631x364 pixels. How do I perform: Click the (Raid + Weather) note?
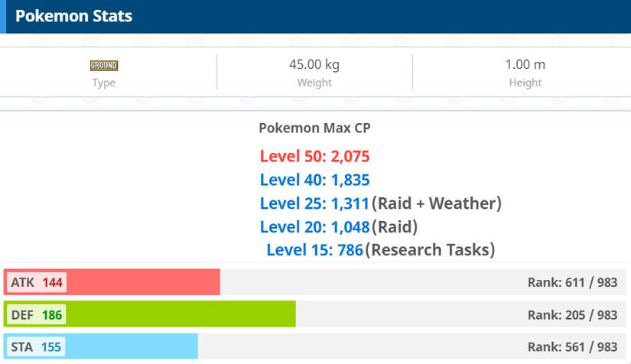pyautogui.click(x=436, y=203)
